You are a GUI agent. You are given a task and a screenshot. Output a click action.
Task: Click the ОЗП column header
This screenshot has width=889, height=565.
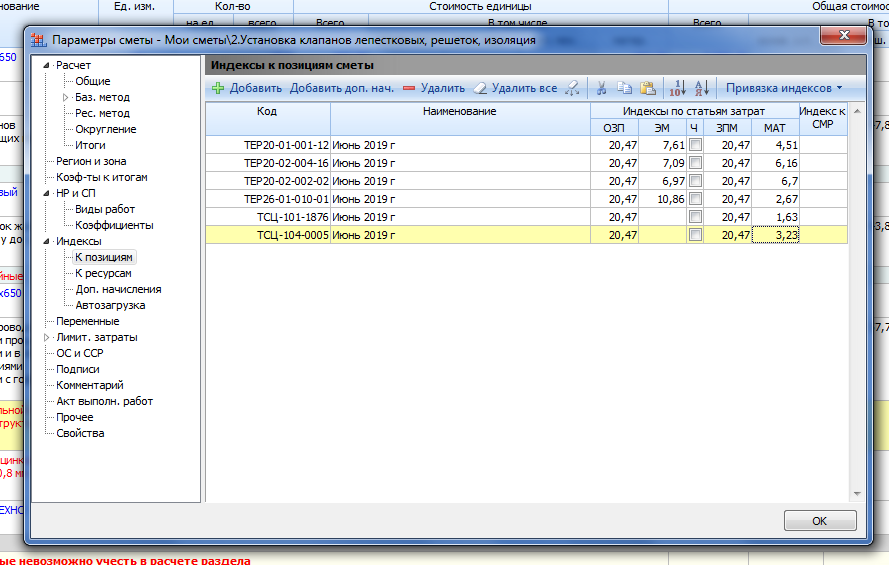click(614, 128)
